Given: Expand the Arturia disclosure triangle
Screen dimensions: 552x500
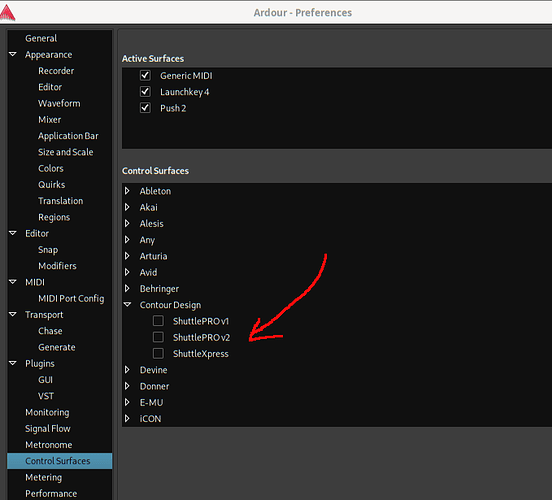Looking at the screenshot, I should (x=127, y=256).
